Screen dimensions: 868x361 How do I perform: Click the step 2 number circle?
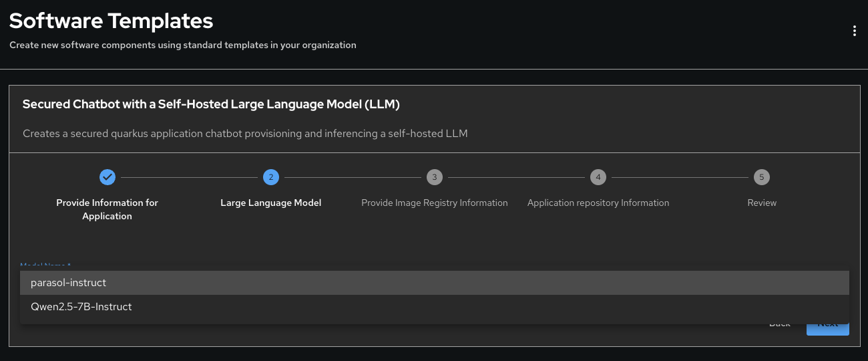(x=271, y=177)
